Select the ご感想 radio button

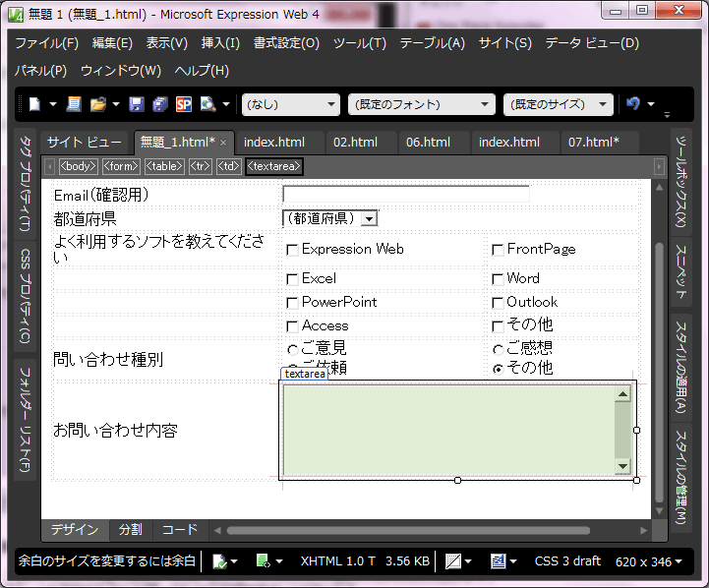point(498,349)
